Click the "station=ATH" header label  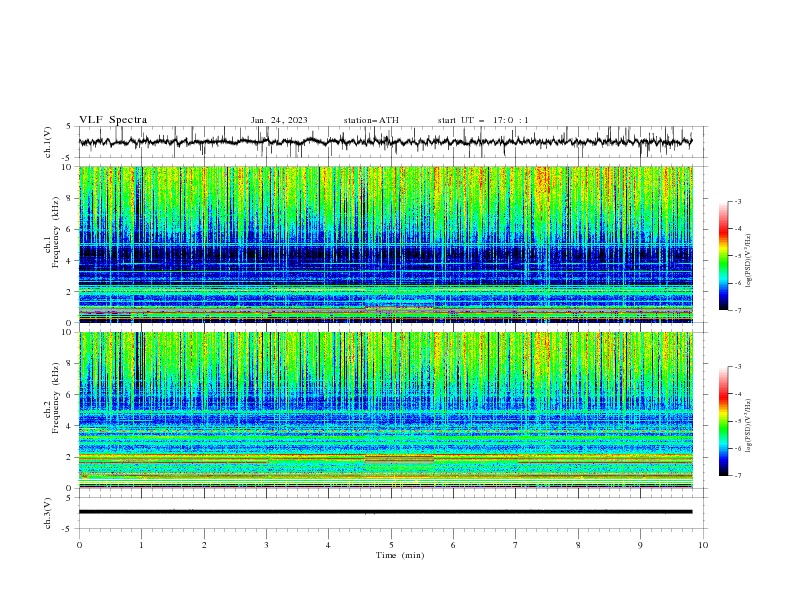(371, 120)
